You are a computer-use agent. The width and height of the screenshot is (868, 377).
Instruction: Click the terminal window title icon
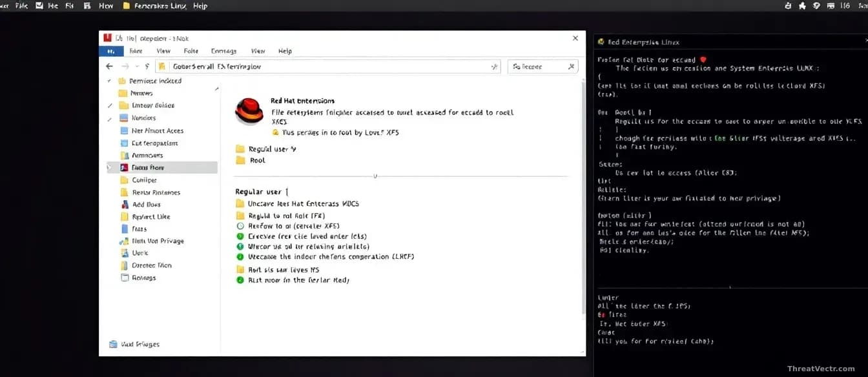pyautogui.click(x=601, y=42)
